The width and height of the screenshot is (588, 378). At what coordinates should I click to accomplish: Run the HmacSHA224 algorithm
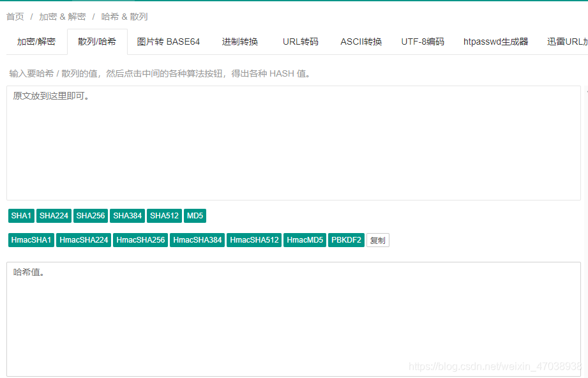pos(84,240)
